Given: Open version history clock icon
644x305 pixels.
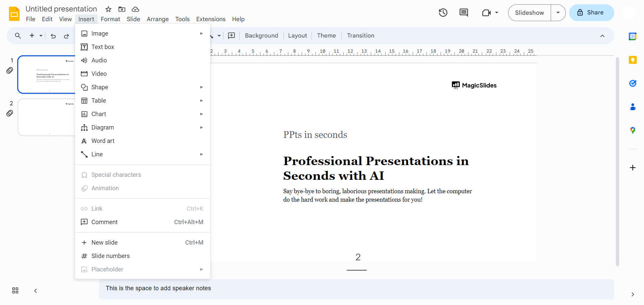Looking at the screenshot, I should (443, 13).
